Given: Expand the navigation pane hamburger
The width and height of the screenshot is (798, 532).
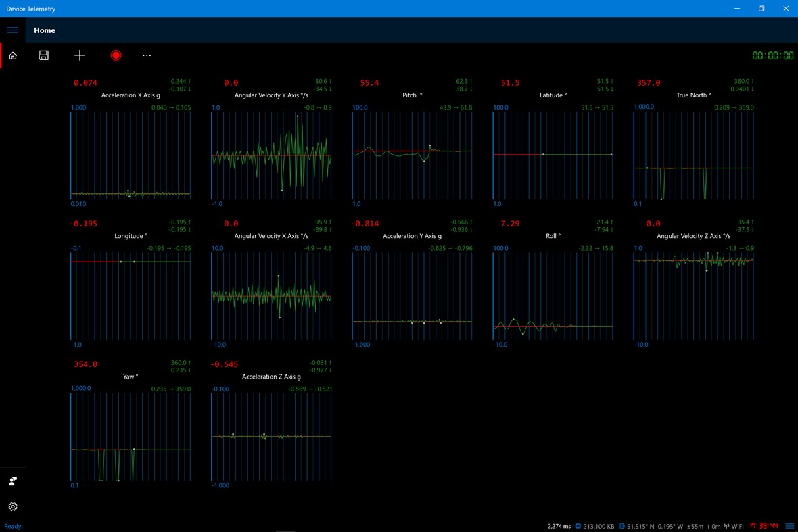Looking at the screenshot, I should tap(12, 30).
